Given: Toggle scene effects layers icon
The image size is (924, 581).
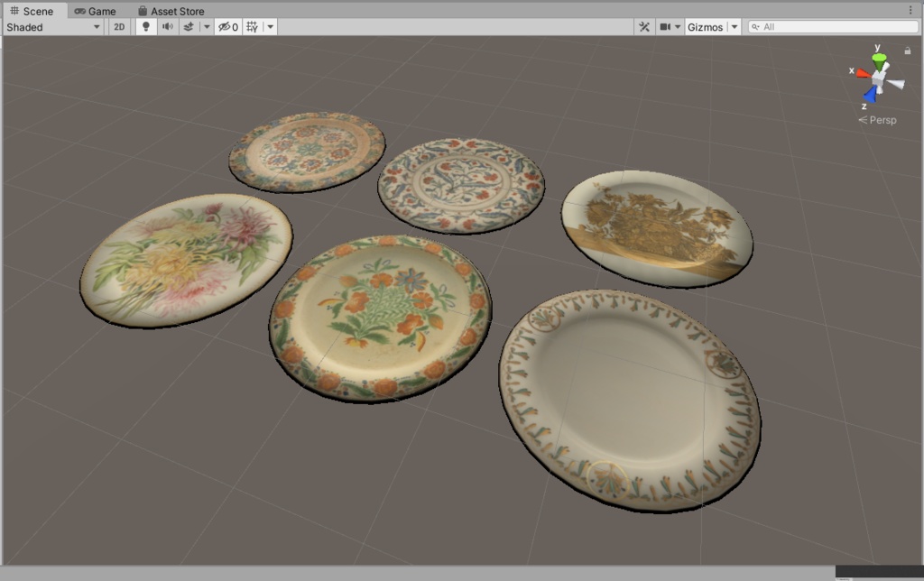Looking at the screenshot, I should coord(189,27).
